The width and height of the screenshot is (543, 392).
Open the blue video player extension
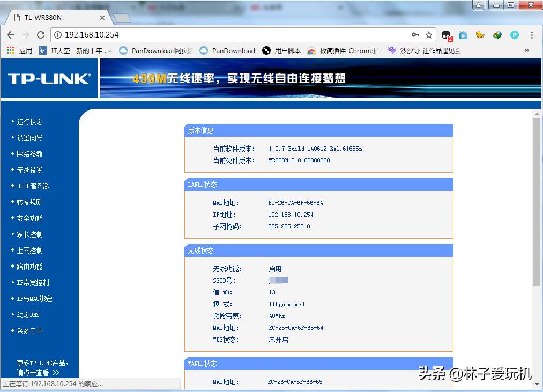point(463,34)
